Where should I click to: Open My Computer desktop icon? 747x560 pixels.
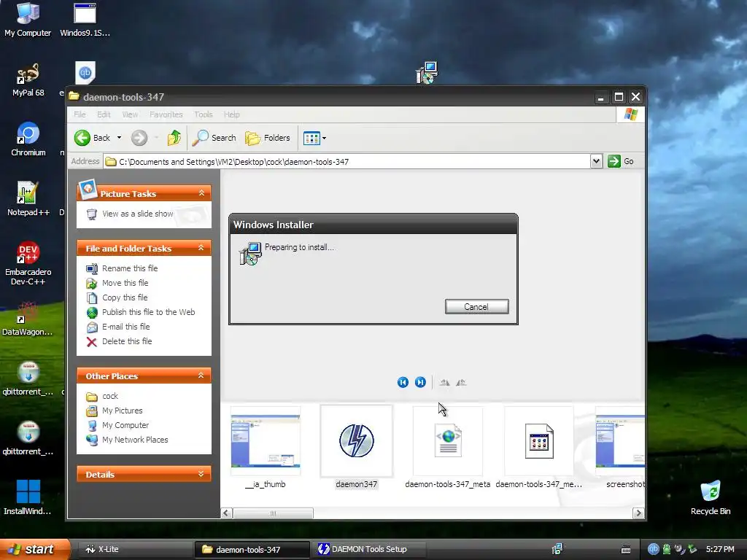[x=28, y=20]
